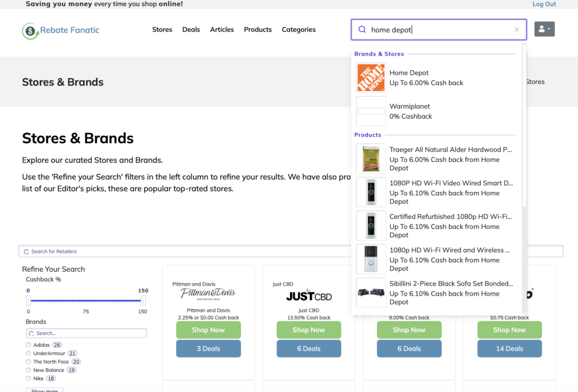Click Shop Now under 9.00% Cash back

coord(409,330)
